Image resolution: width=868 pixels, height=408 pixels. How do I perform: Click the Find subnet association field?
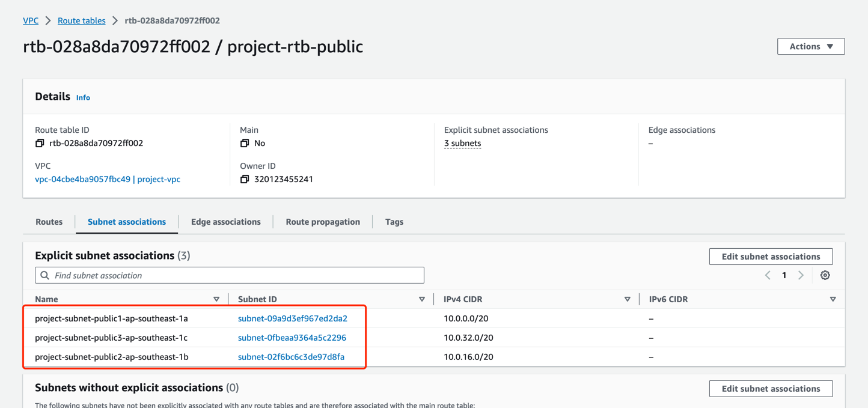click(x=234, y=275)
